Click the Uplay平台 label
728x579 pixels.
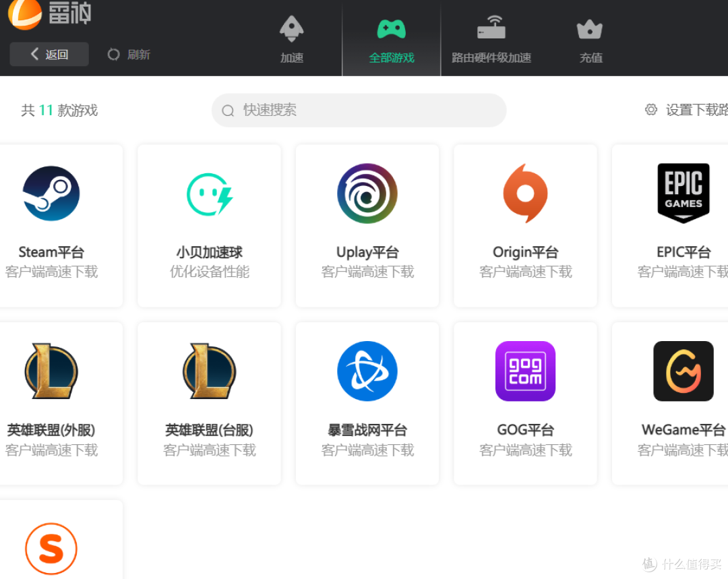367,252
